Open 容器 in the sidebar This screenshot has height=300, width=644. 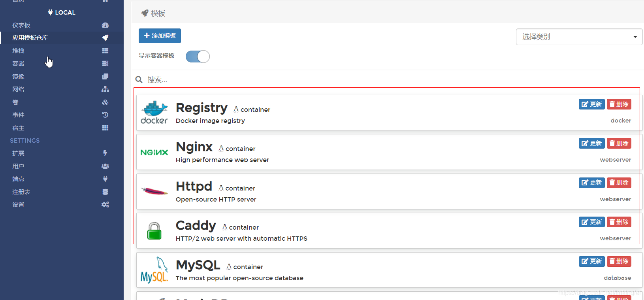[18, 63]
